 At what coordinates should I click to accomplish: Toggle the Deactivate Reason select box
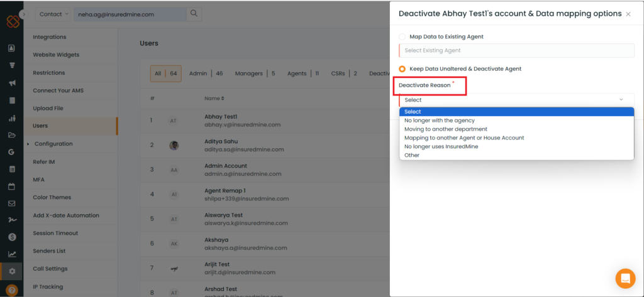[516, 100]
